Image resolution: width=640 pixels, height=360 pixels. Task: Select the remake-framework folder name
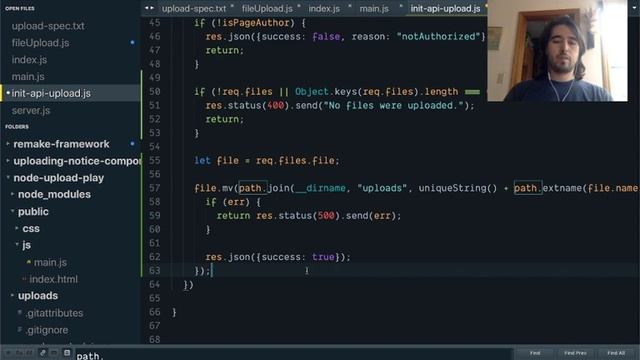coord(61,144)
